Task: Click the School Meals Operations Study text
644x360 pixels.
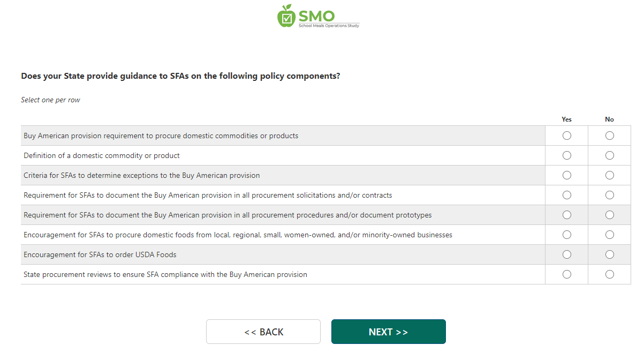Action: tap(329, 26)
